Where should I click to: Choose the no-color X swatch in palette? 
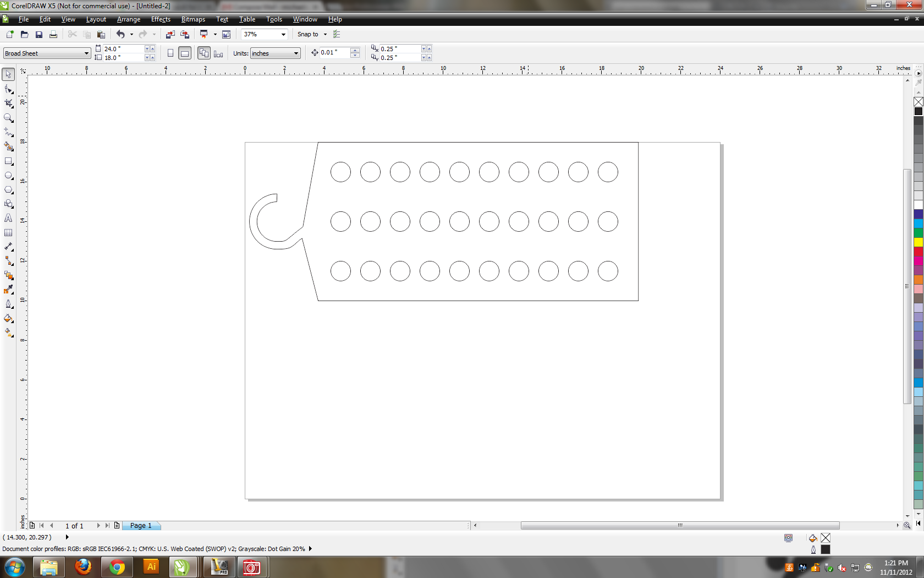(919, 102)
